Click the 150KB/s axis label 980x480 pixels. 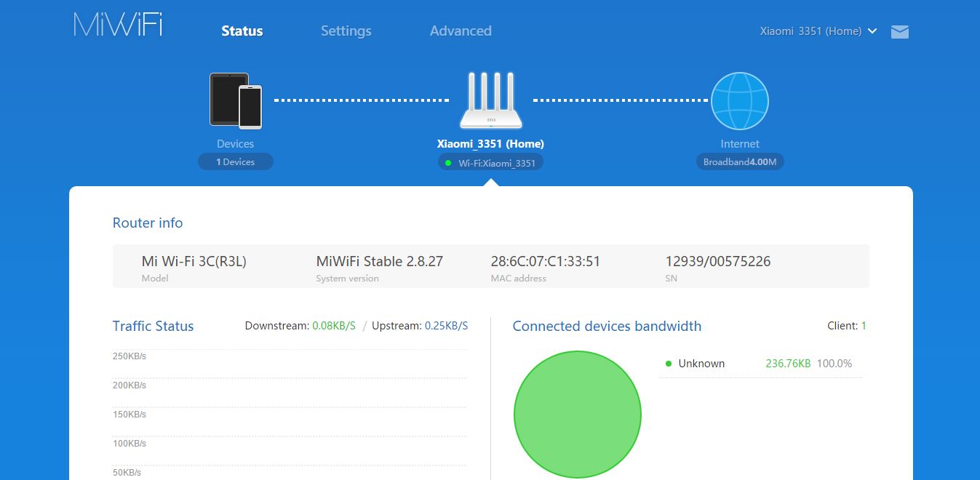tap(130, 415)
